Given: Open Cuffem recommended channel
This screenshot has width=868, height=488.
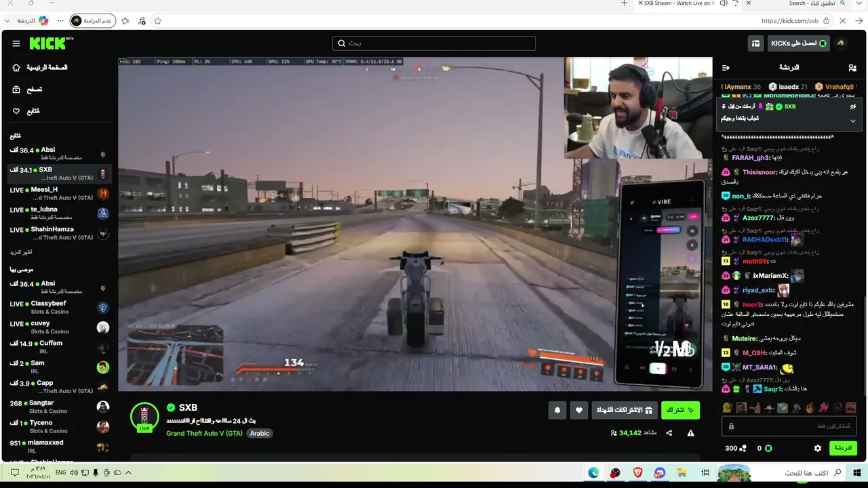Looking at the screenshot, I should [x=59, y=347].
